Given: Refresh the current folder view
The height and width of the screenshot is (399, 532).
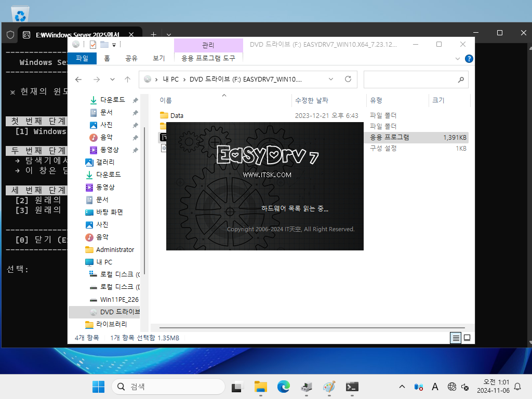Looking at the screenshot, I should pos(348,79).
